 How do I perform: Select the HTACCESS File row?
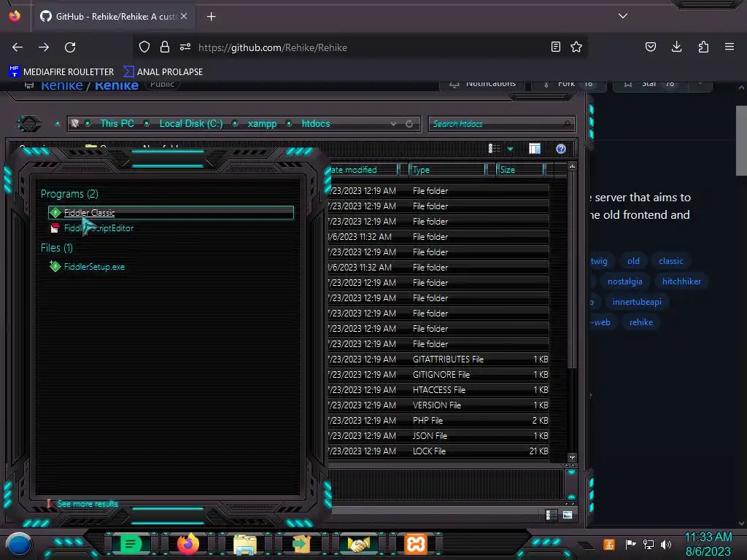click(438, 390)
